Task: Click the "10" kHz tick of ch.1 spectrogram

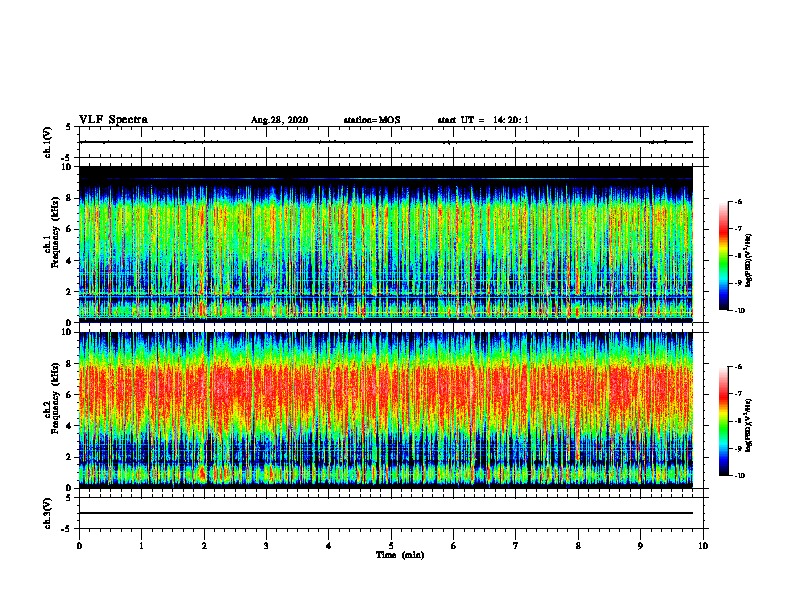Action: [67, 167]
